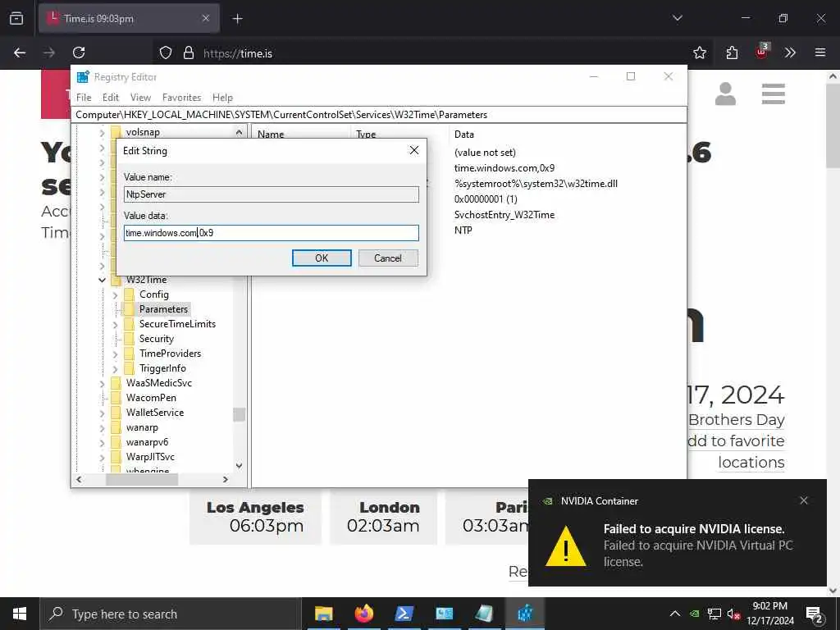Expand the TriggerInfo subkey
Screen dimensions: 840x630
coord(115,368)
